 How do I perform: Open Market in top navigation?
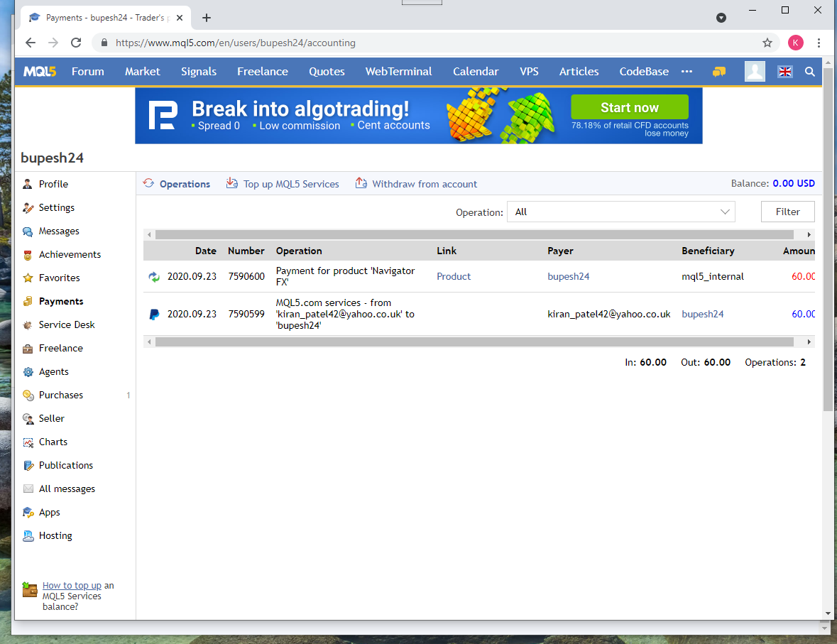[143, 72]
